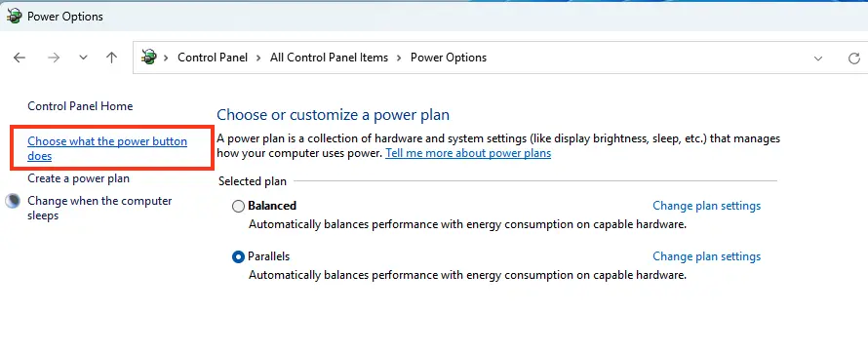The image size is (868, 351).
Task: Click the moon icon beside sleep settings
Action: (13, 201)
